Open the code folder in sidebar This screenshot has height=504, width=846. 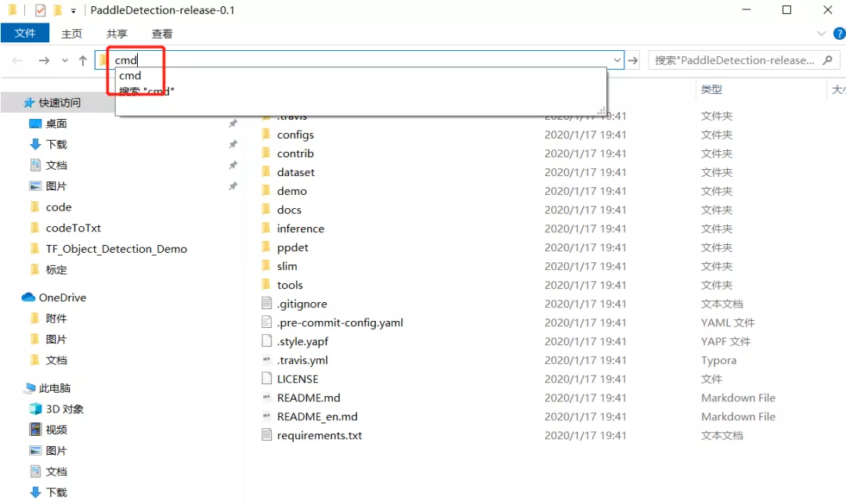(x=59, y=207)
